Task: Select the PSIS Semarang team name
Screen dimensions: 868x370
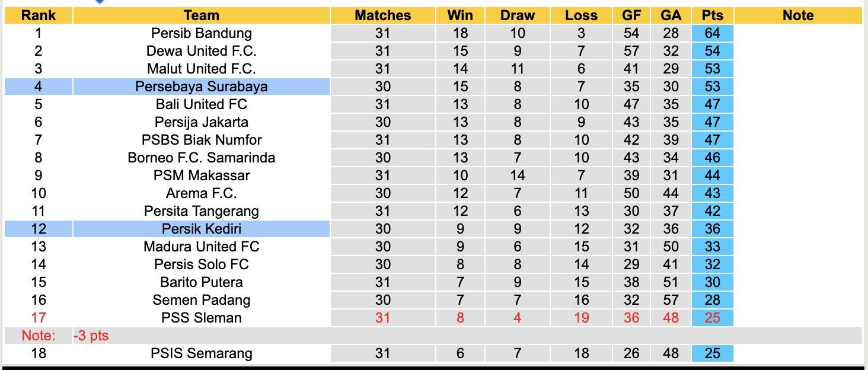Action: [x=201, y=354]
